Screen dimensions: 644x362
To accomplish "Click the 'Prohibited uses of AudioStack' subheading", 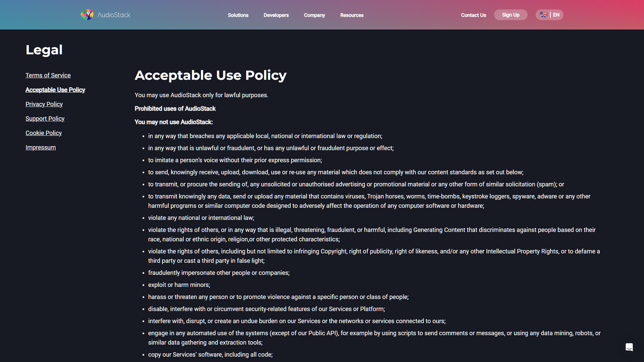I will [175, 109].
